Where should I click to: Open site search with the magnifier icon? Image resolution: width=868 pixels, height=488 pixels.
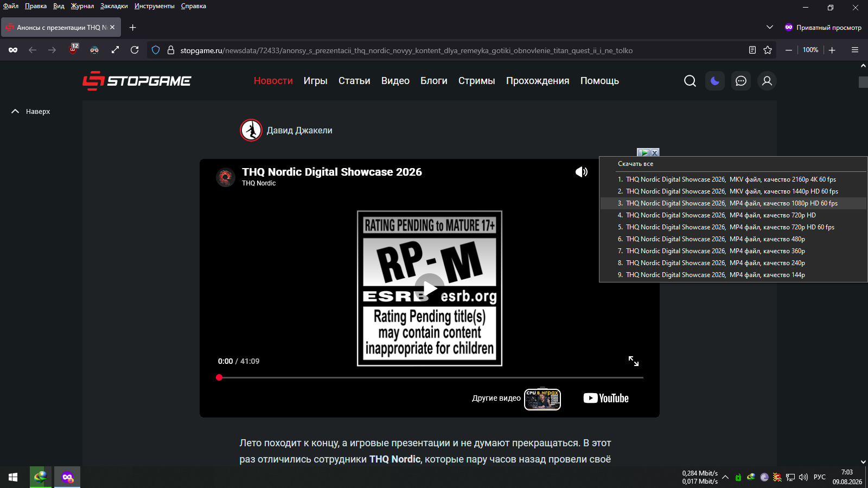coord(690,81)
